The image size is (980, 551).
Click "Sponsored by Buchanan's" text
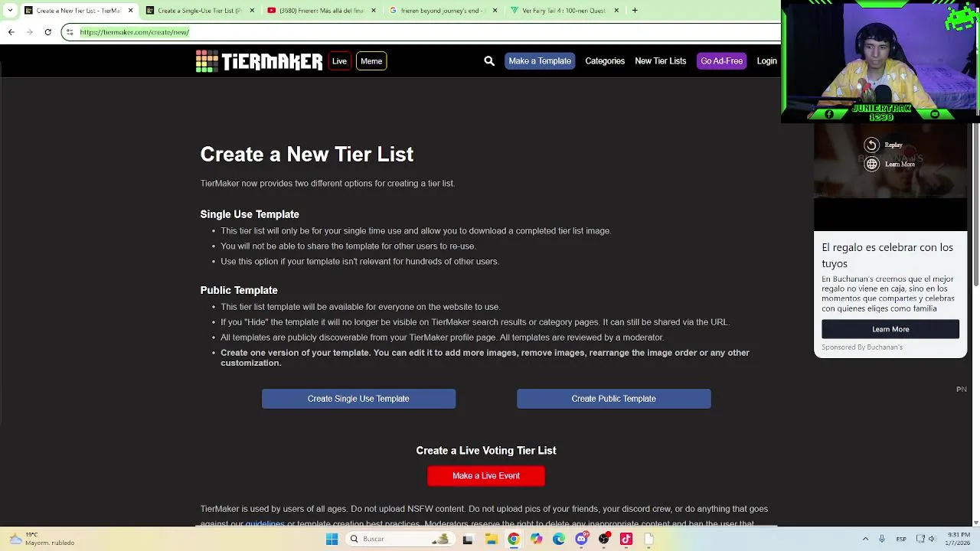pos(862,347)
